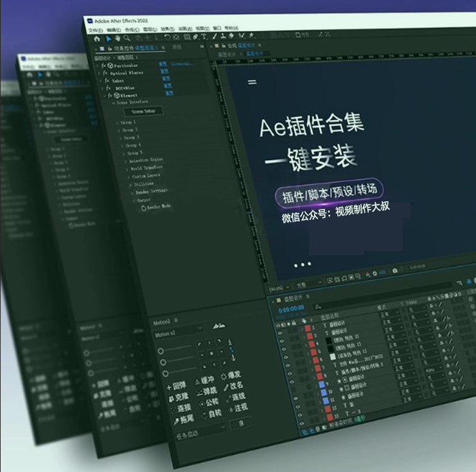Open the 任务启动 dropdown
Image resolution: width=476 pixels, height=472 pixels.
(201, 431)
